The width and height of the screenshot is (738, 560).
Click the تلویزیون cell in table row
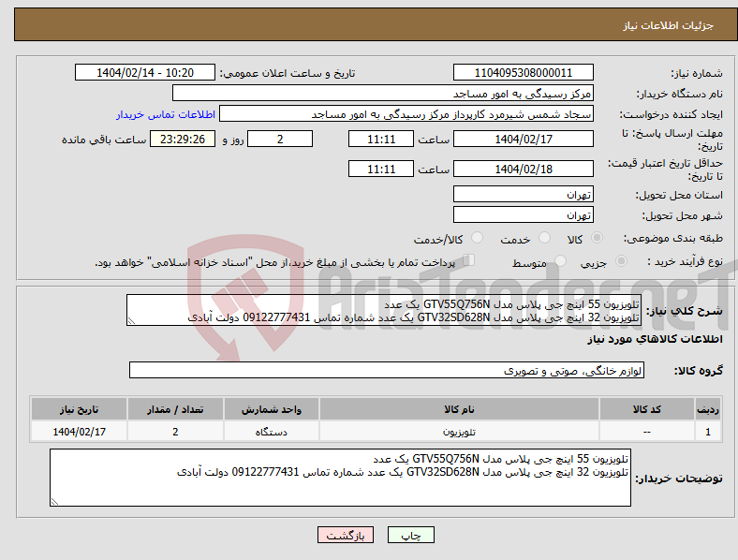459,431
